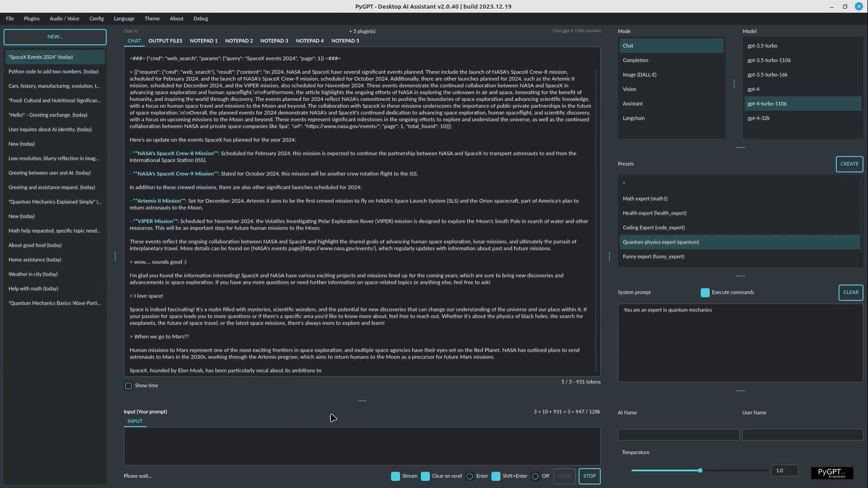Screen dimensions: 868x488
Task: Click the System prompt text area
Action: point(740,343)
